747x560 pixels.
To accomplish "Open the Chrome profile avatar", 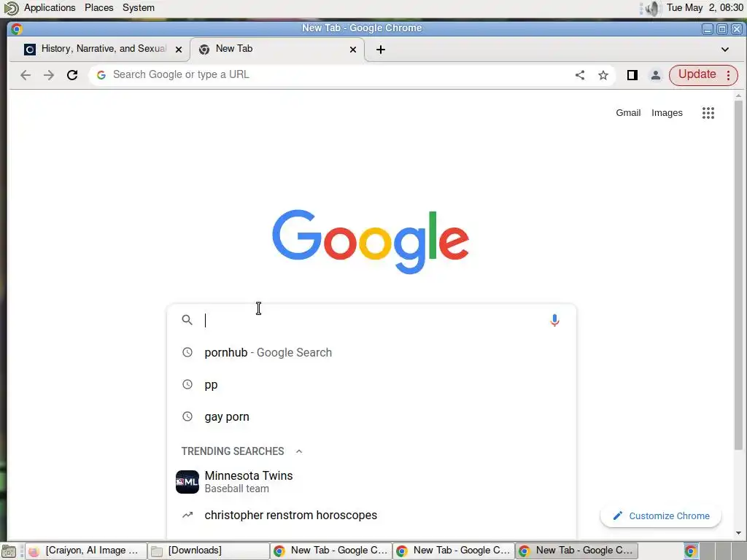I will 656,75.
